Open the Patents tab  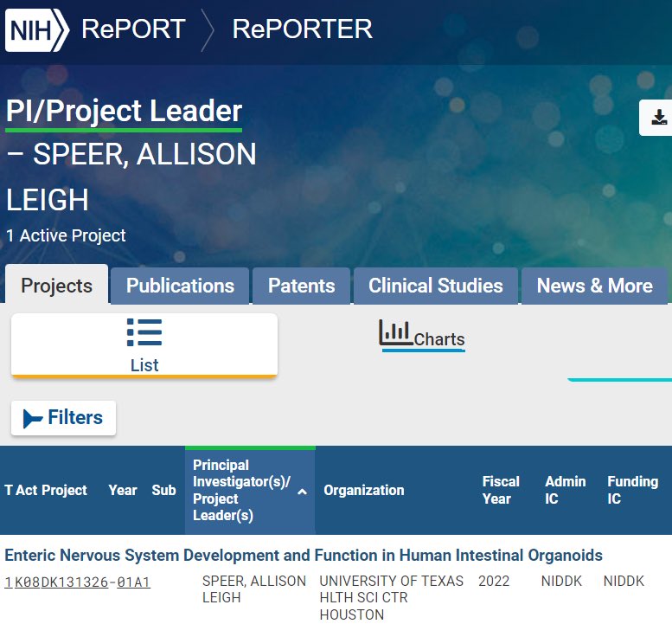[301, 286]
